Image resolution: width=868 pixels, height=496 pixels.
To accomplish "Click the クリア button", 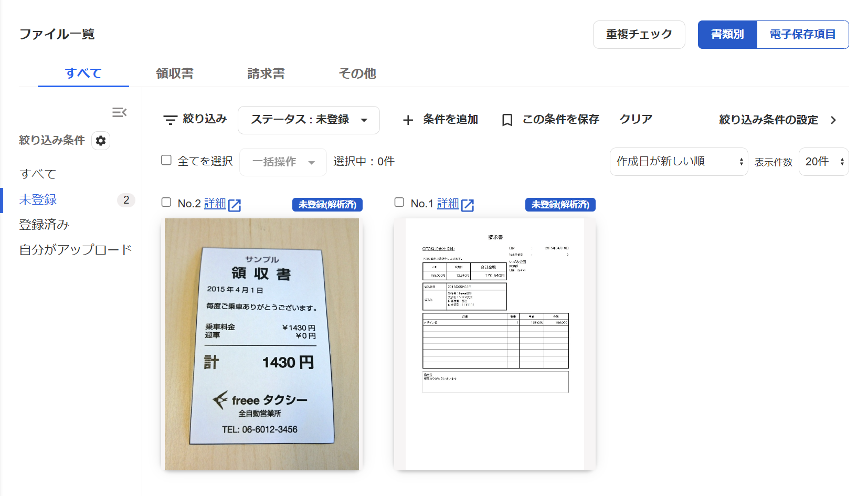I will pyautogui.click(x=636, y=120).
